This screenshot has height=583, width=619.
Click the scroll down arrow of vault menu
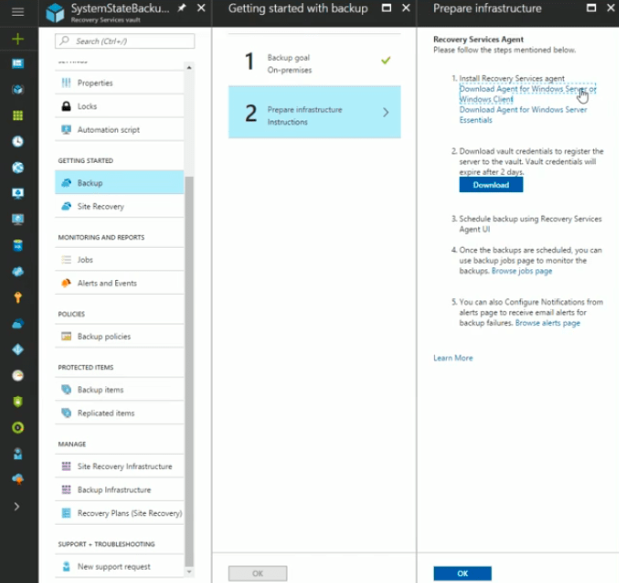[189, 572]
